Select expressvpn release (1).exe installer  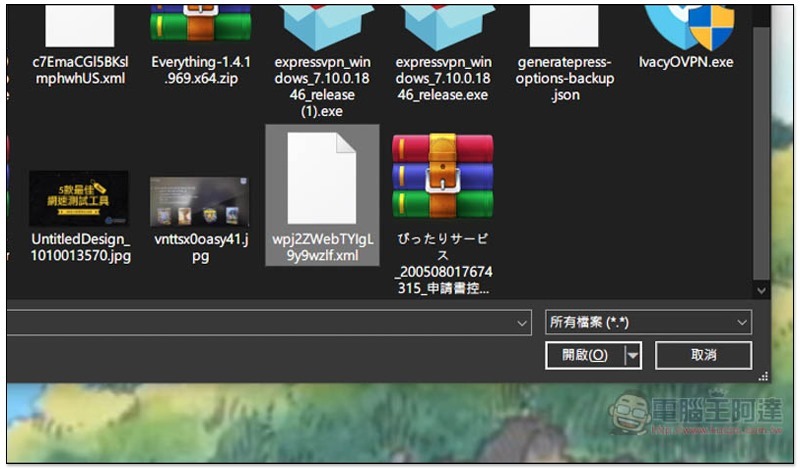pyautogui.click(x=321, y=61)
